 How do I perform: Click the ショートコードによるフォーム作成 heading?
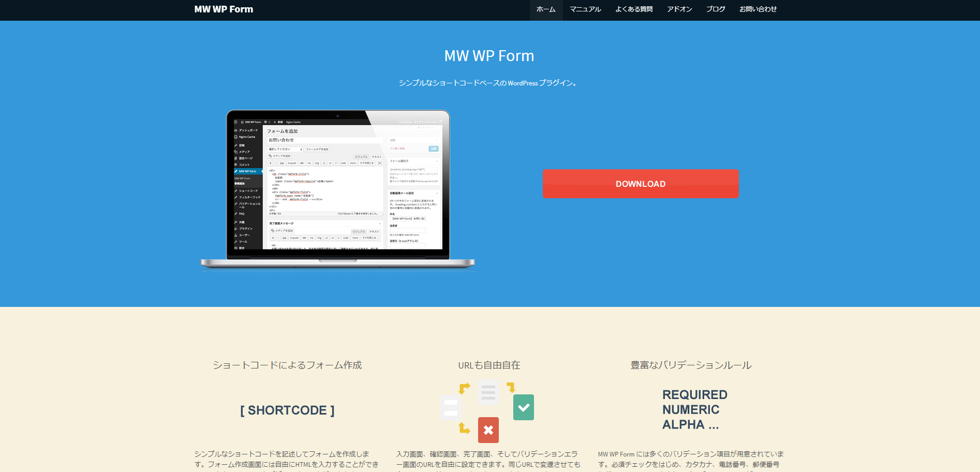click(287, 365)
